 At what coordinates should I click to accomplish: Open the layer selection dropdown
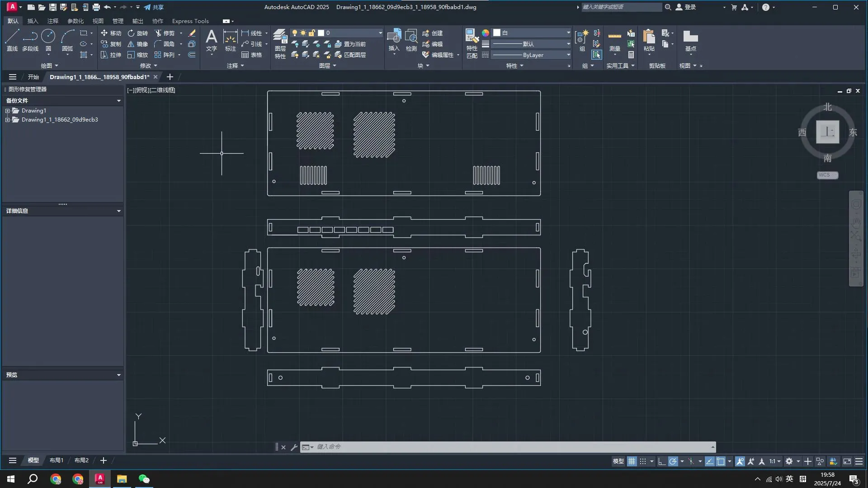(x=380, y=33)
